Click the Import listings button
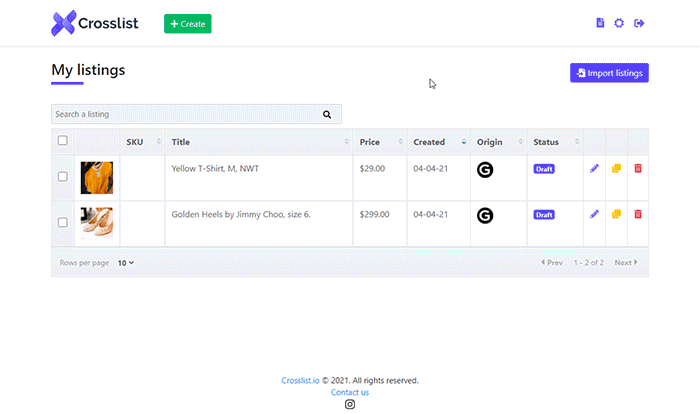Viewport: 700px width, 414px height. 609,73
